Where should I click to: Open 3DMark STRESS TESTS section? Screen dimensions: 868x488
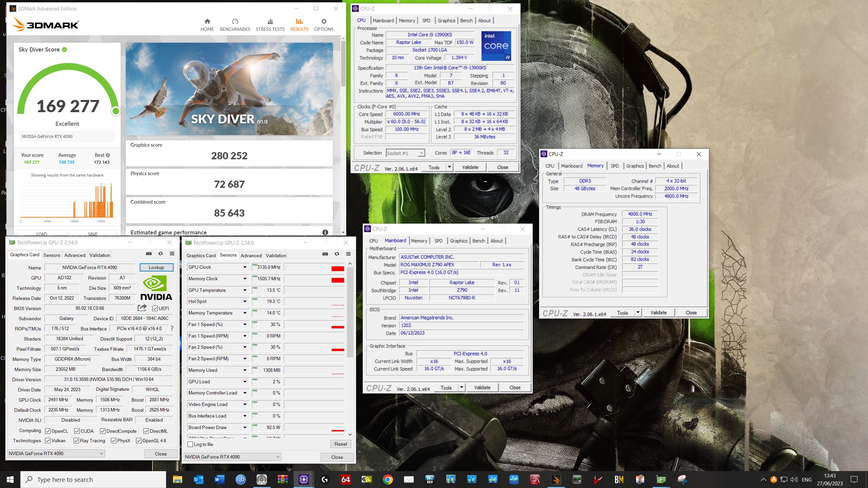(270, 25)
